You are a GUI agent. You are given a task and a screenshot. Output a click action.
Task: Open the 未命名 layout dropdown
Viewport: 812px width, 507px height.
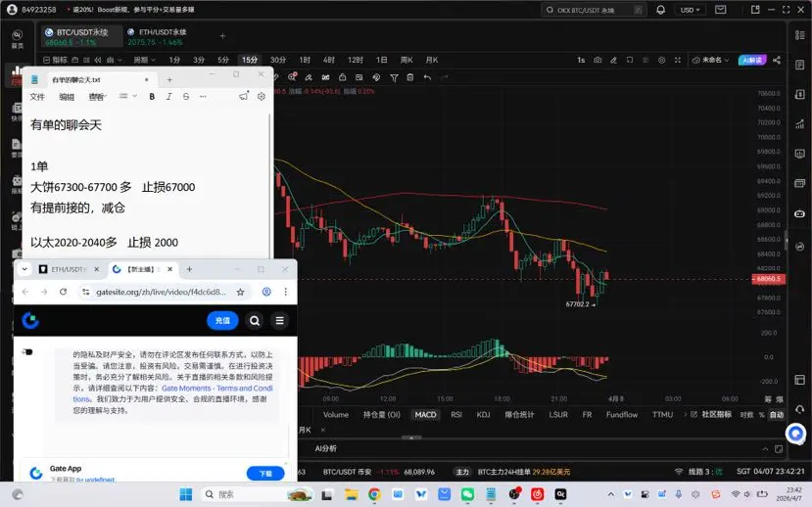711,60
